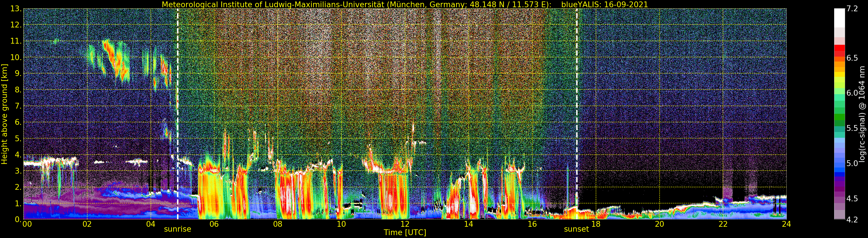Select the "sunrise" label below the time axis
Viewport: 868px width, 238px height.
178,229
